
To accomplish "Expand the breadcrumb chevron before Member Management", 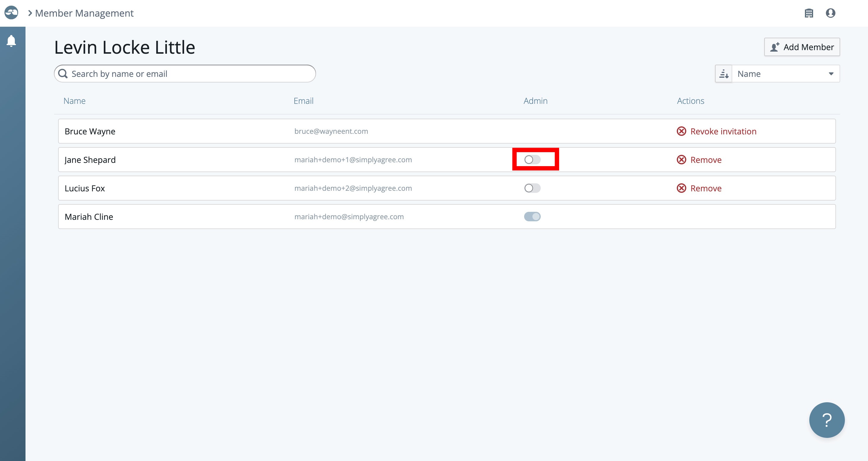I will (x=30, y=13).
